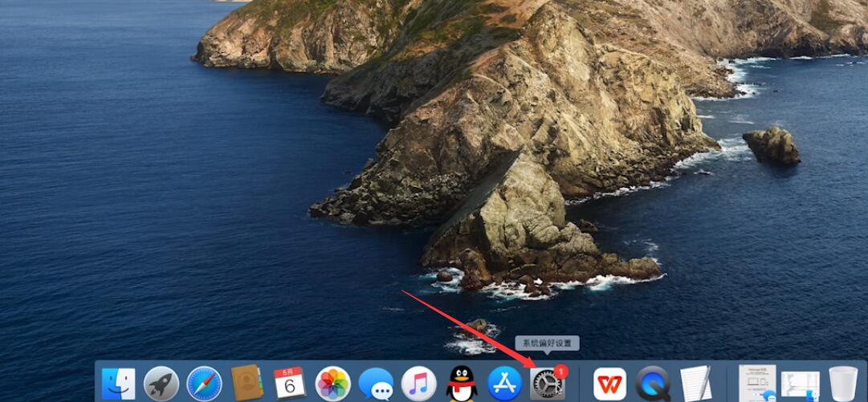Open TextEdit from the Dock
The height and width of the screenshot is (402, 868).
pyautogui.click(x=696, y=384)
